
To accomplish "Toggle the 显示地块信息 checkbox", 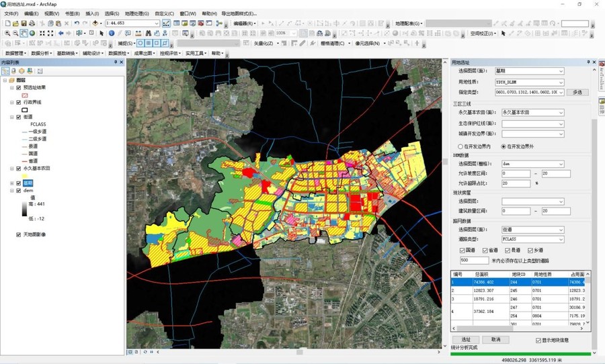I will (x=538, y=340).
